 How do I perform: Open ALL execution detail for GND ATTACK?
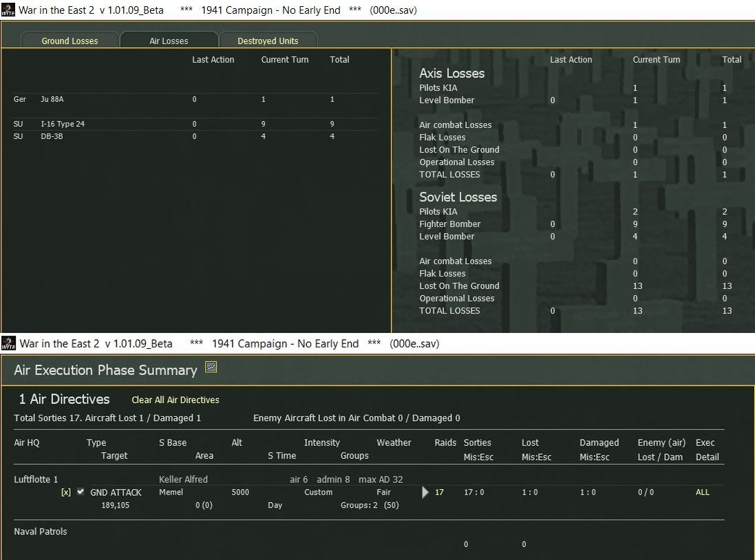tap(703, 492)
